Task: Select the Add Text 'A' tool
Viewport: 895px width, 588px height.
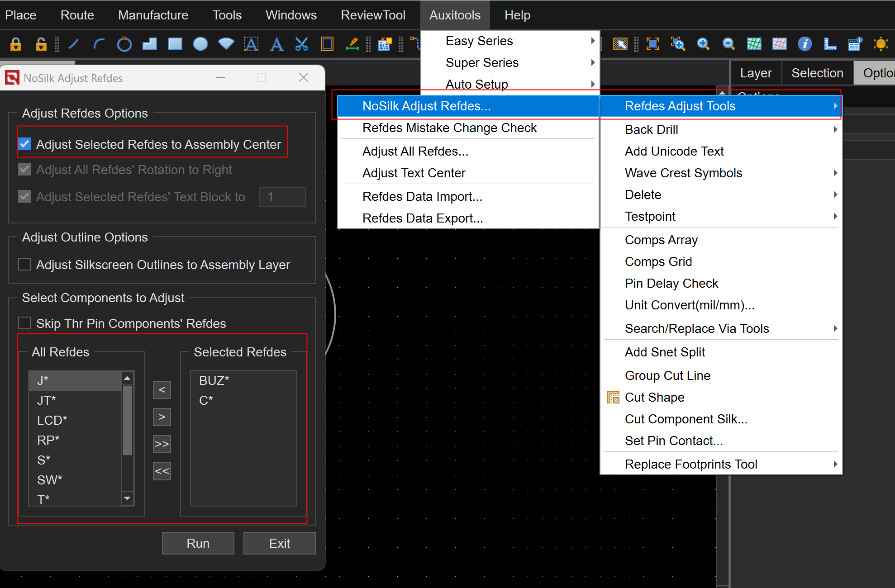Action: pos(276,44)
